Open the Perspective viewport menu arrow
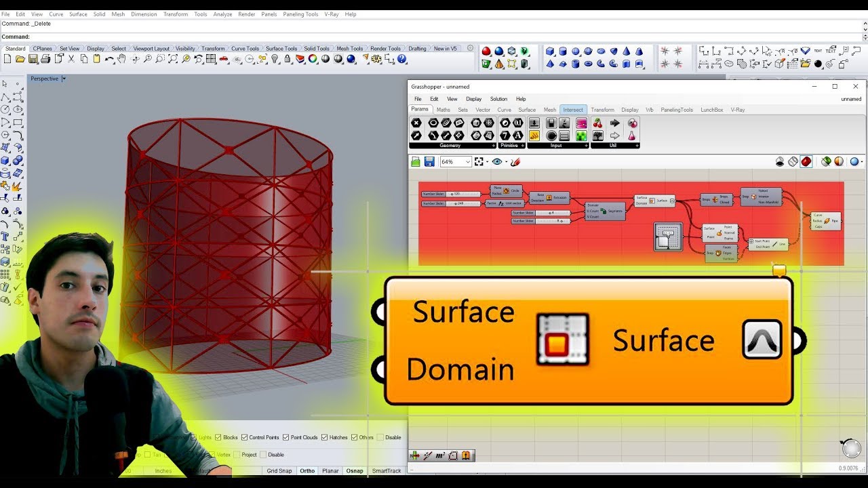This screenshot has width=868, height=488. (x=64, y=79)
